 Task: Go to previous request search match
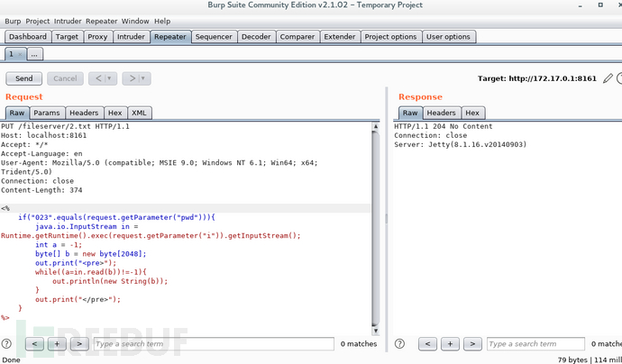34,344
